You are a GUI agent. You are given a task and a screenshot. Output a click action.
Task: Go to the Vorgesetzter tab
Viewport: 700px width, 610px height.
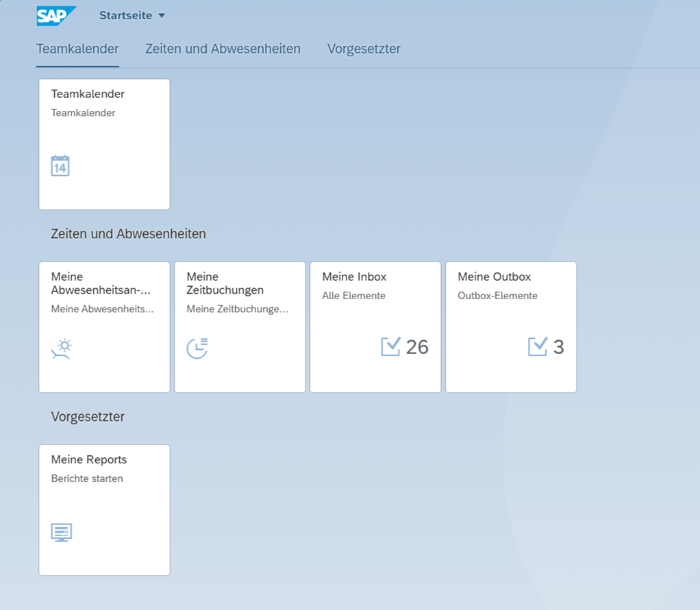click(364, 49)
